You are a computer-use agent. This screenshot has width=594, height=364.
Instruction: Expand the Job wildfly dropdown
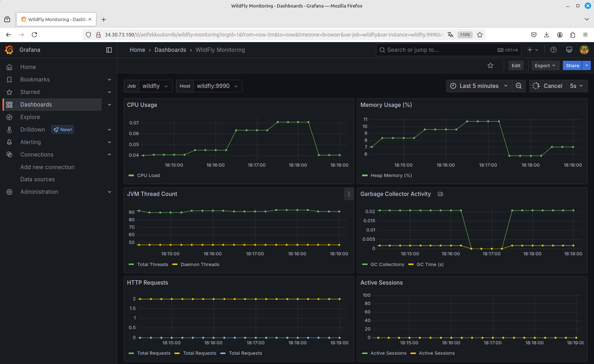point(155,86)
